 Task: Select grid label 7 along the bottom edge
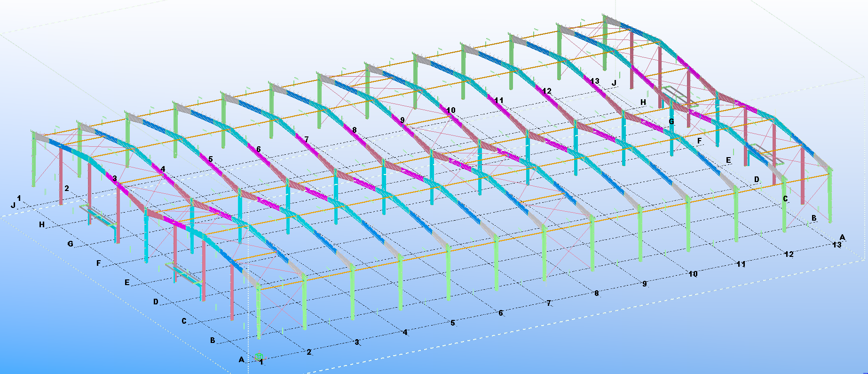(549, 303)
